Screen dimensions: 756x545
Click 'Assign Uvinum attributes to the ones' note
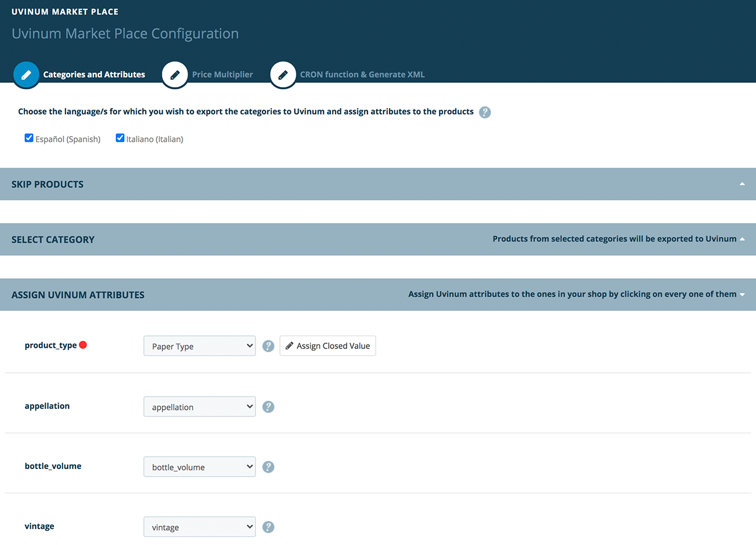572,294
